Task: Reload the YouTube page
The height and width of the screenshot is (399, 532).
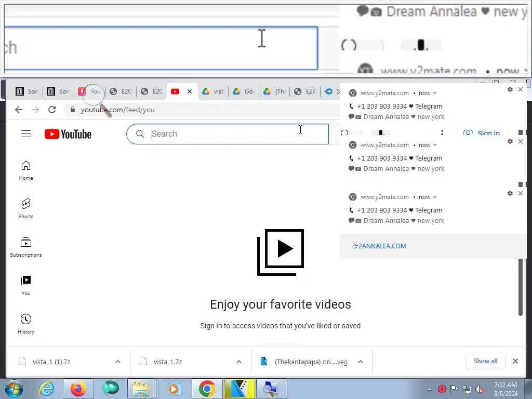Action: [x=52, y=110]
